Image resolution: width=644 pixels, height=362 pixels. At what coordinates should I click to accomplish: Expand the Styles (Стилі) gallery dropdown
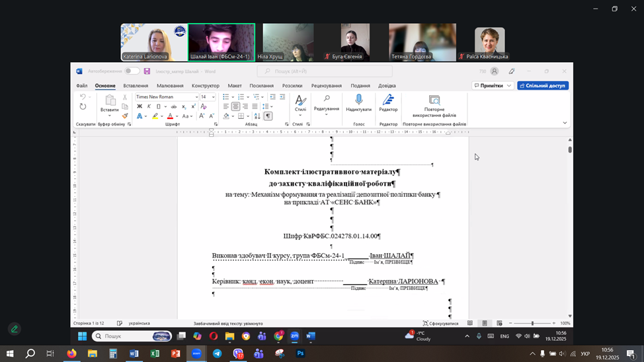point(300,117)
